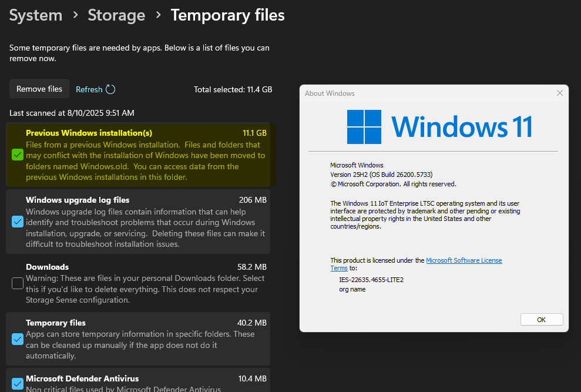Viewport: 581px width, 392px height.
Task: Uncheck Previous Windows installation(s) checkbox
Action: point(18,155)
